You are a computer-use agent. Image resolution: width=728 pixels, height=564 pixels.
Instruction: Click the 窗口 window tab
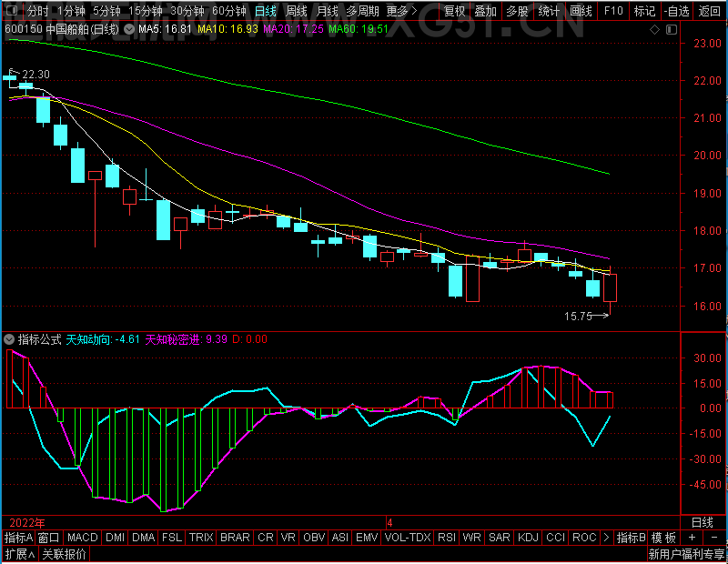[x=49, y=538]
